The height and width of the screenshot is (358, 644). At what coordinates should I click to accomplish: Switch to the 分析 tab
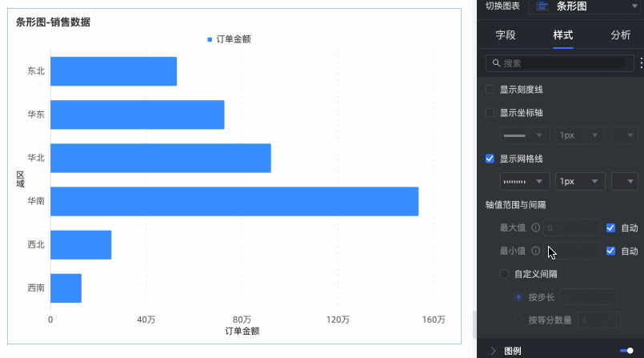click(620, 35)
